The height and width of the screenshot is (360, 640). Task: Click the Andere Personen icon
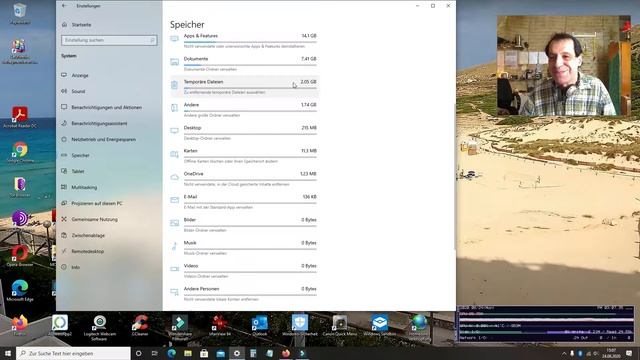pos(175,292)
